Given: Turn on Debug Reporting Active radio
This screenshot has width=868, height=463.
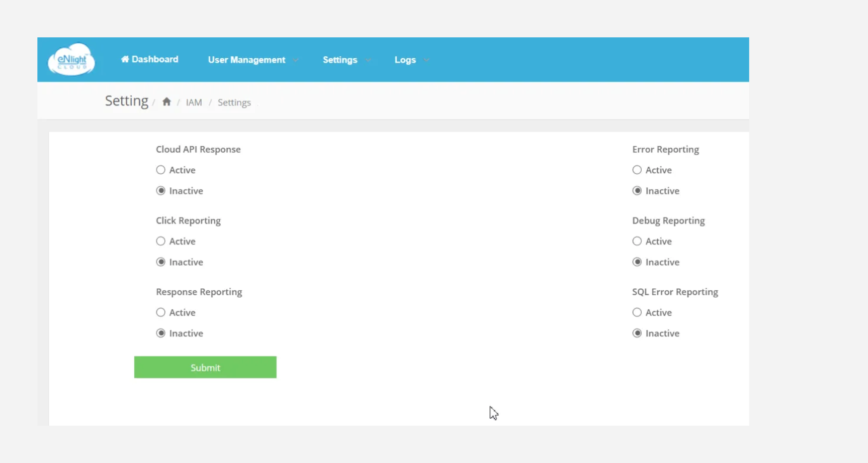Looking at the screenshot, I should click(637, 241).
